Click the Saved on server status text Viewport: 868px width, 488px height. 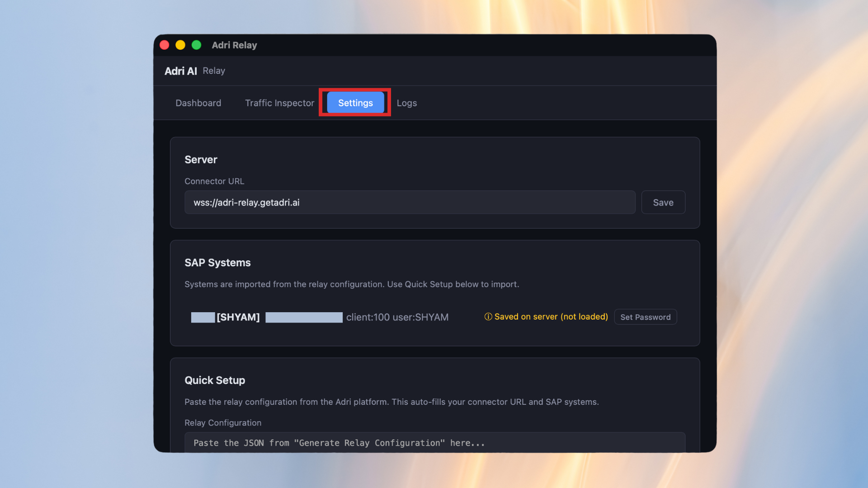(551, 317)
